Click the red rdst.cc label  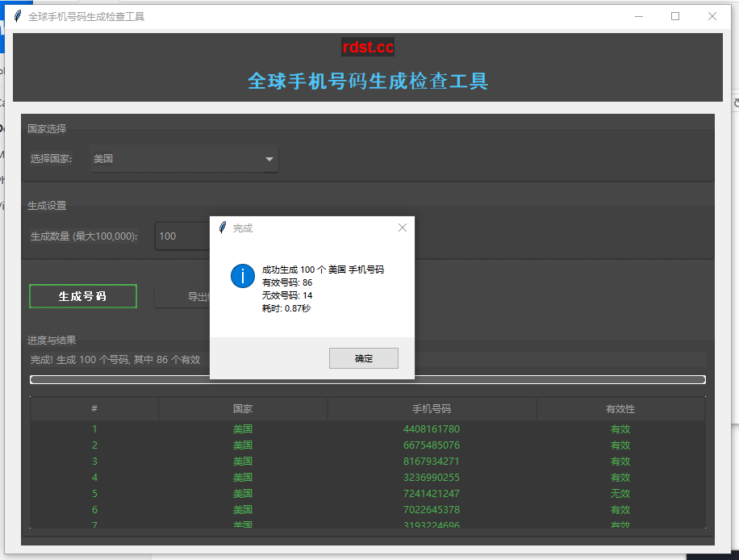(x=368, y=48)
